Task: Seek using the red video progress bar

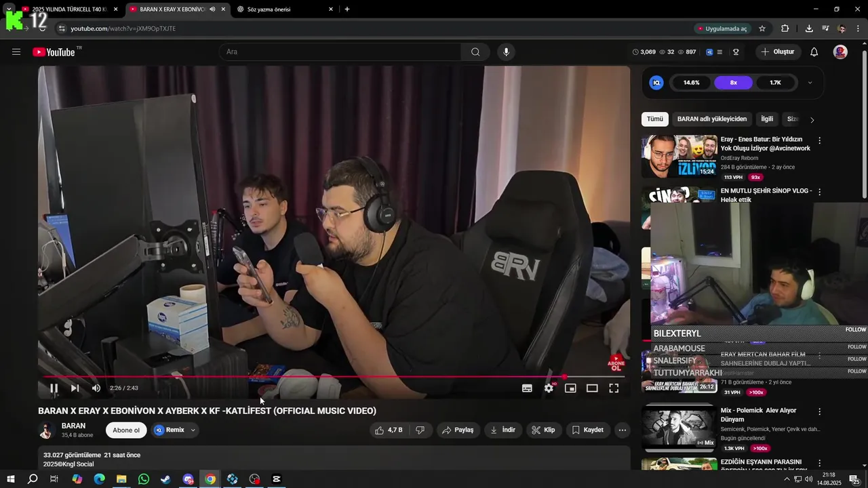Action: pyautogui.click(x=334, y=377)
